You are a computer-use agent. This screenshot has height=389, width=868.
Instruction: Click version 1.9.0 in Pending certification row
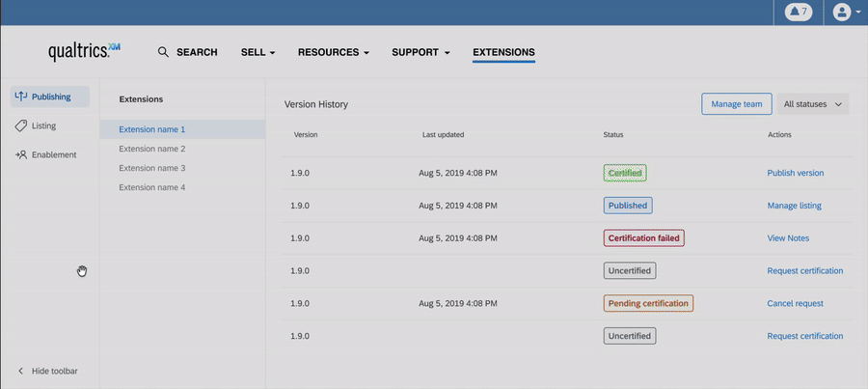(300, 304)
